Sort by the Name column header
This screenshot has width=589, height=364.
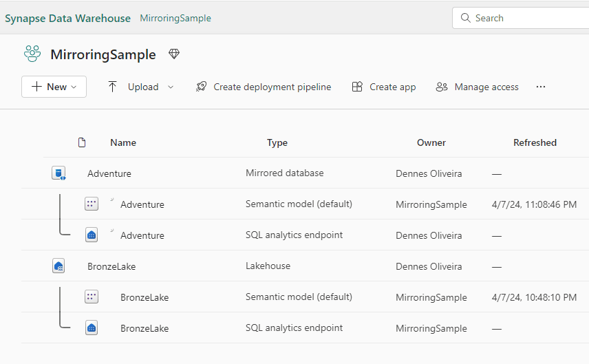point(123,142)
